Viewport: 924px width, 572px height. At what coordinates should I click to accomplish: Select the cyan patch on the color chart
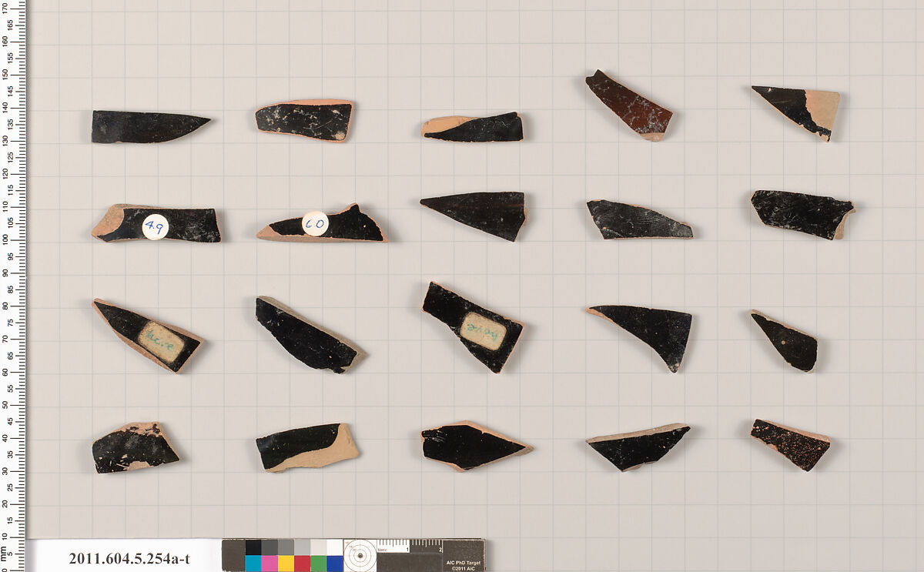click(x=253, y=564)
